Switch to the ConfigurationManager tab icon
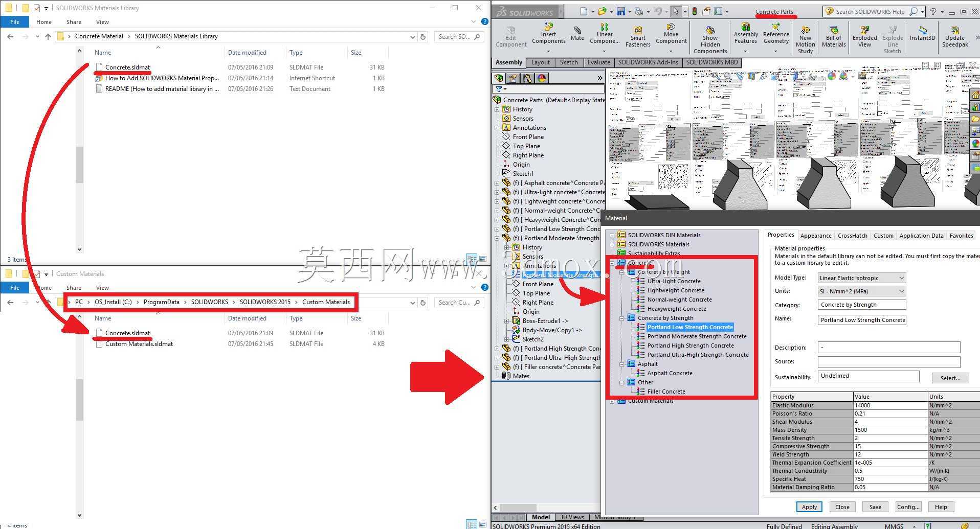980x529 pixels. coord(527,78)
